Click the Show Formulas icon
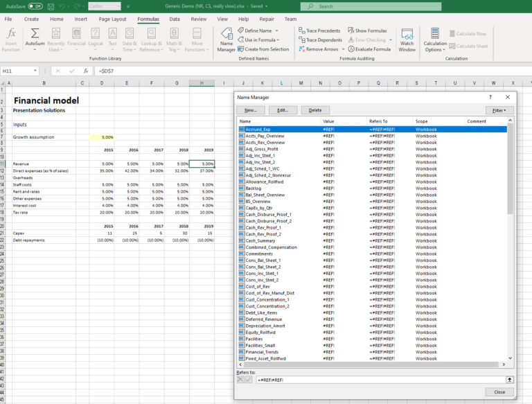The image size is (532, 404). click(367, 30)
